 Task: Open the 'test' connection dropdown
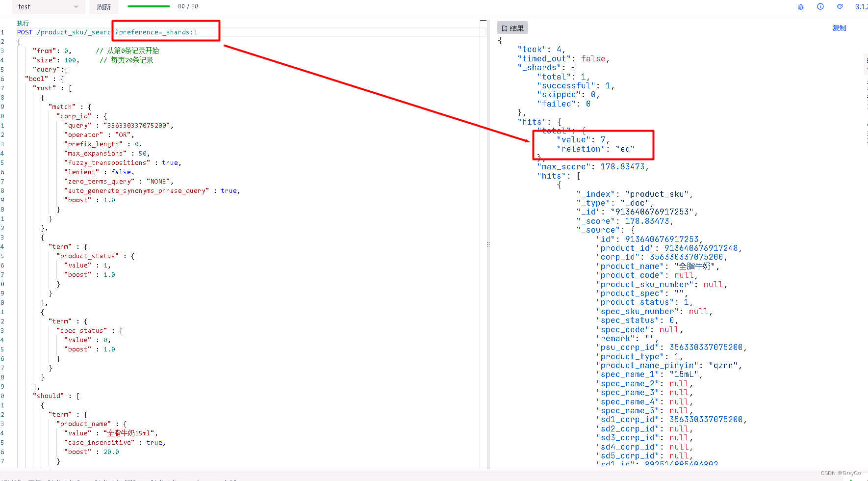coord(48,7)
